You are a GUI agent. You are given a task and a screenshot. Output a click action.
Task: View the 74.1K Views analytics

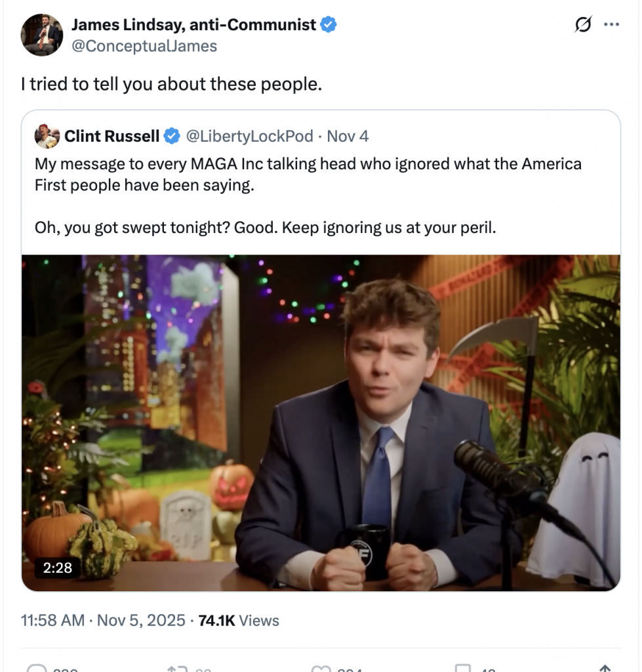pos(239,620)
